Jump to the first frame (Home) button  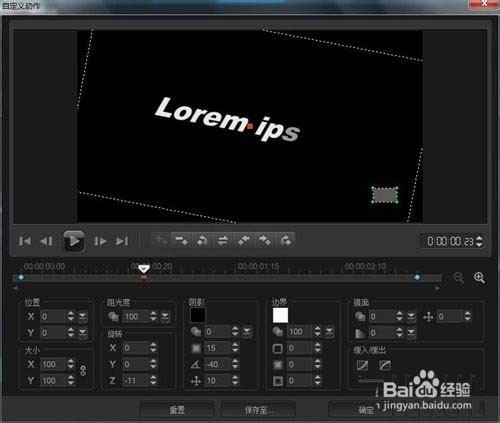(x=25, y=241)
